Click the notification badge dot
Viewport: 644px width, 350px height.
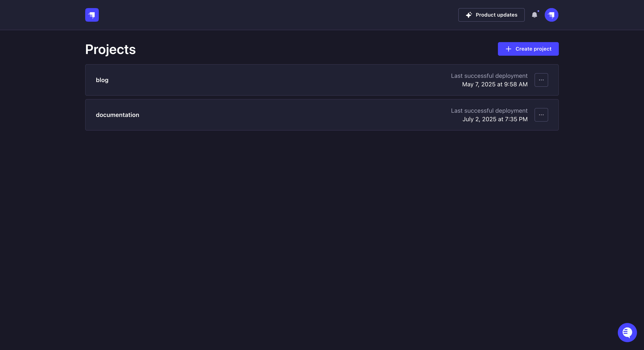point(538,11)
